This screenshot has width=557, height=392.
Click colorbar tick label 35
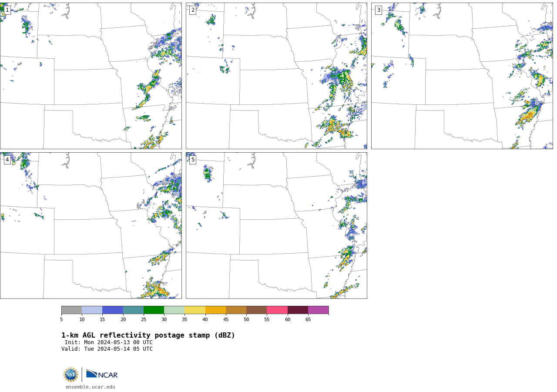tap(185, 320)
